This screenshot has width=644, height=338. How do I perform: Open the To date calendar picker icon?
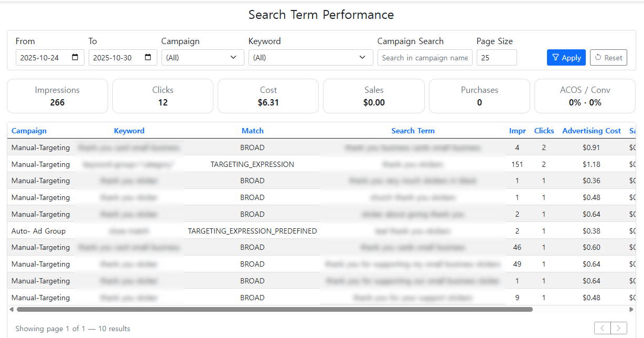click(x=148, y=58)
